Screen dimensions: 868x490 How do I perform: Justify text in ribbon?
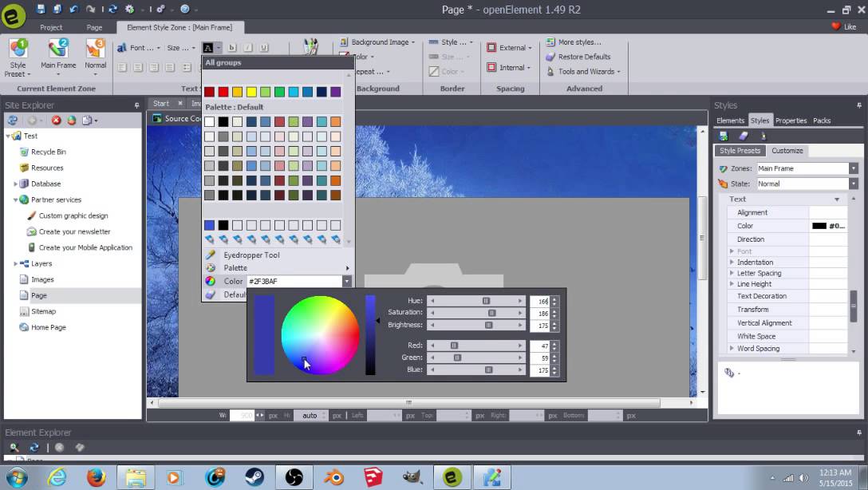[171, 68]
